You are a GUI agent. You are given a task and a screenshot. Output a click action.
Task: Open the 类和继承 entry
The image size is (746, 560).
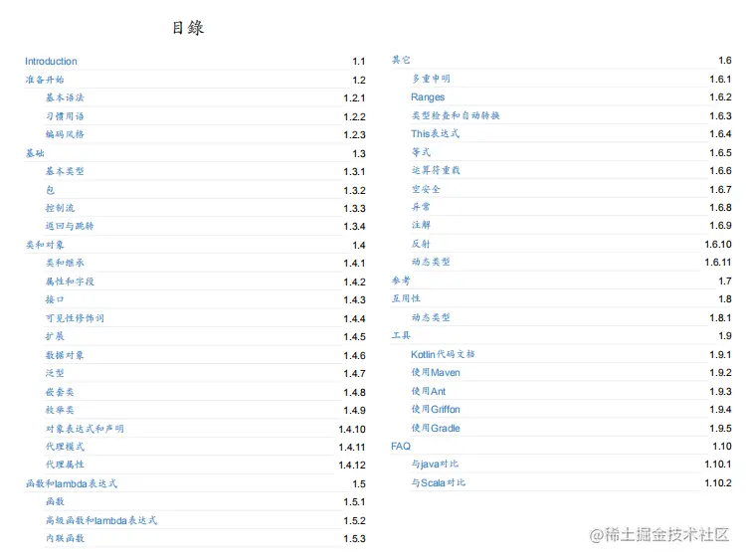(x=65, y=263)
